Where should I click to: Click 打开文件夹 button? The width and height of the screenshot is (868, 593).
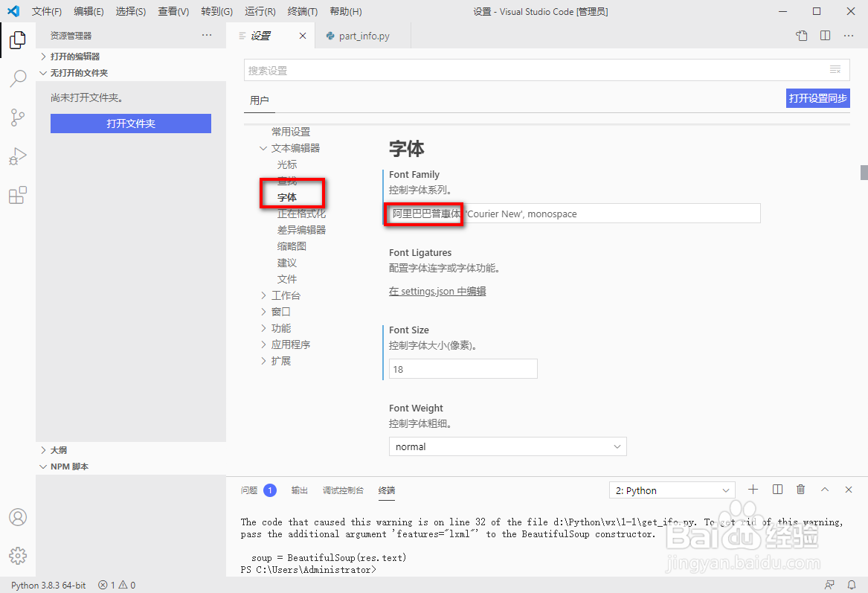point(131,124)
